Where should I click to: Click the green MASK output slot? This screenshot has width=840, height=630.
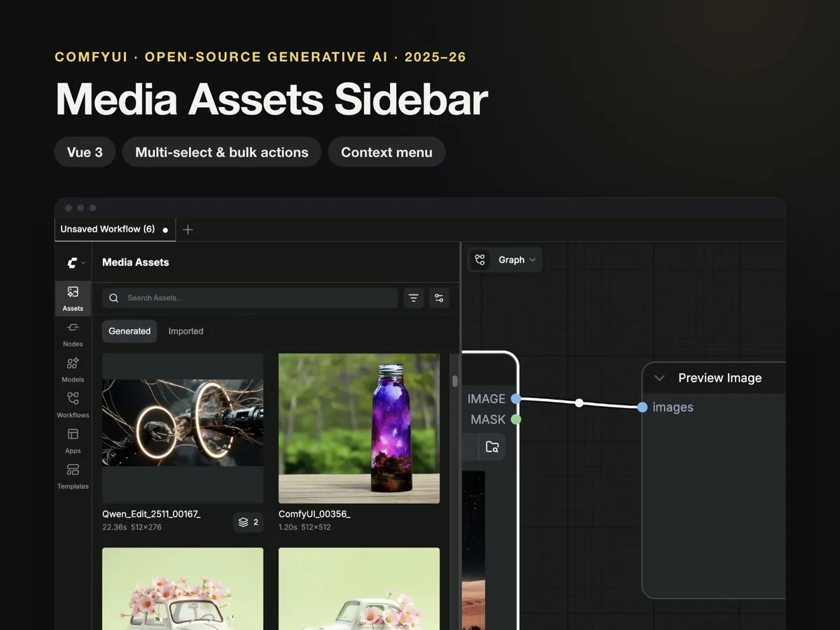tap(516, 419)
